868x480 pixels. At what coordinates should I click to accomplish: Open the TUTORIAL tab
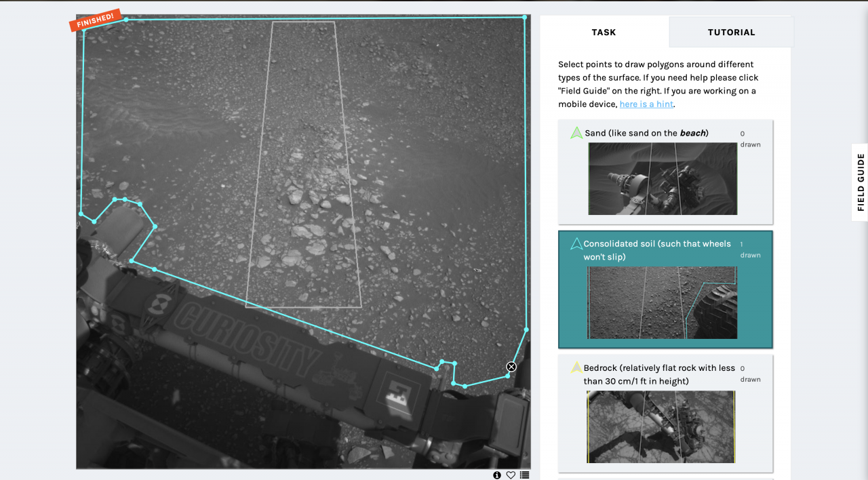pyautogui.click(x=731, y=32)
